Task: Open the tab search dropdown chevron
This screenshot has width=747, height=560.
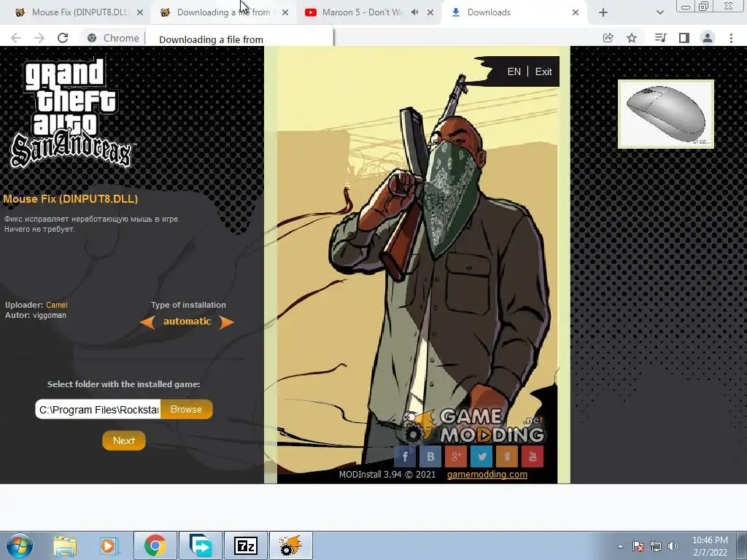Action: (x=659, y=13)
